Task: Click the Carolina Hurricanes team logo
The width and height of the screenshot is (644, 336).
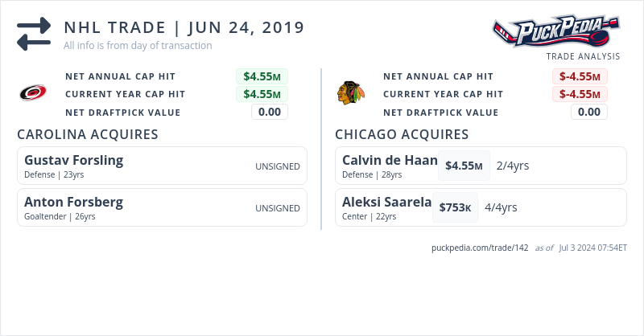Action: (33, 93)
